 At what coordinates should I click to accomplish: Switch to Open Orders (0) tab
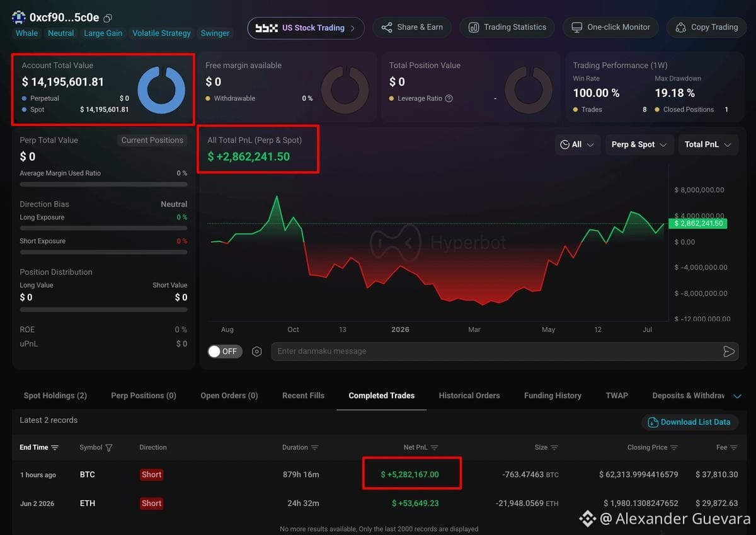click(229, 396)
